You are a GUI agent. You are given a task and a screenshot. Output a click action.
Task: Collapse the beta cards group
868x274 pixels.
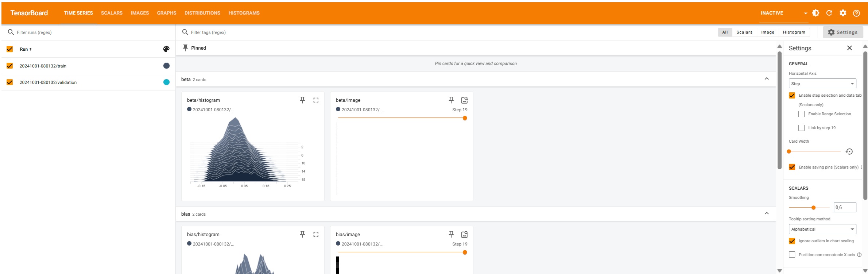coord(767,79)
